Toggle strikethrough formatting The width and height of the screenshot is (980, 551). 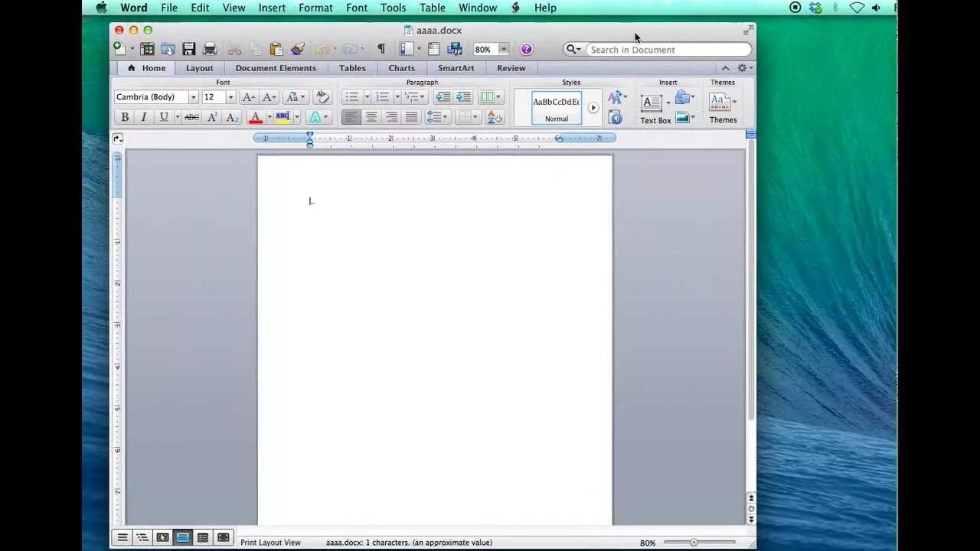[192, 117]
